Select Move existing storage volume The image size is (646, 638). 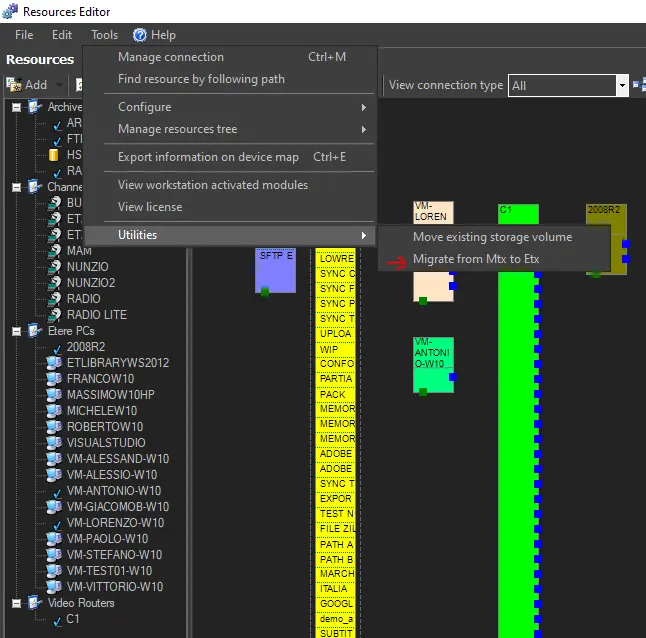coord(492,237)
